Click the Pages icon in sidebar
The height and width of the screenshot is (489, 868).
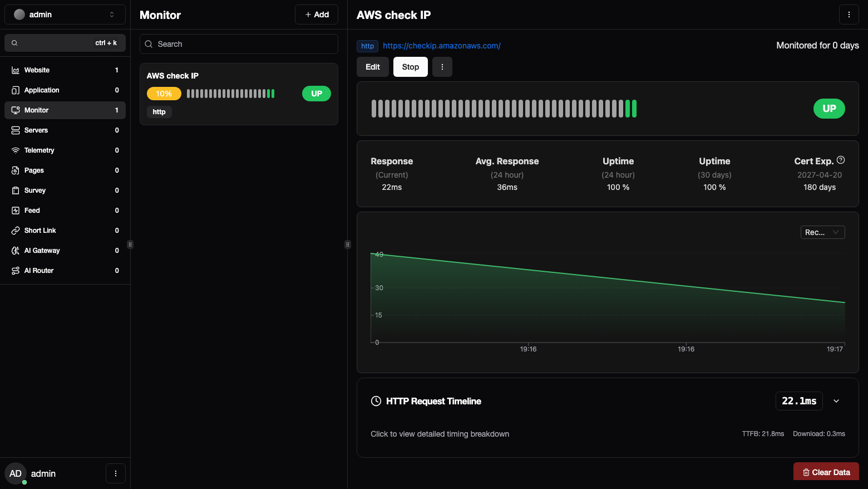16,170
